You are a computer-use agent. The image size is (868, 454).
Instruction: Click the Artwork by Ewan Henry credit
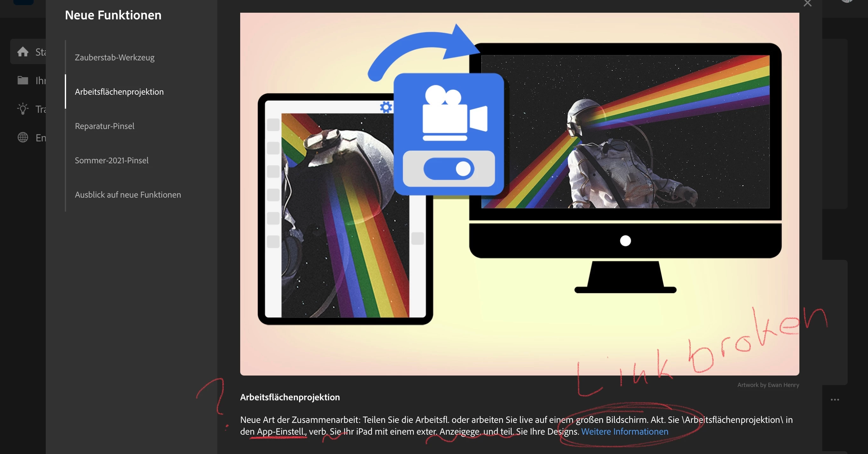[x=768, y=385]
